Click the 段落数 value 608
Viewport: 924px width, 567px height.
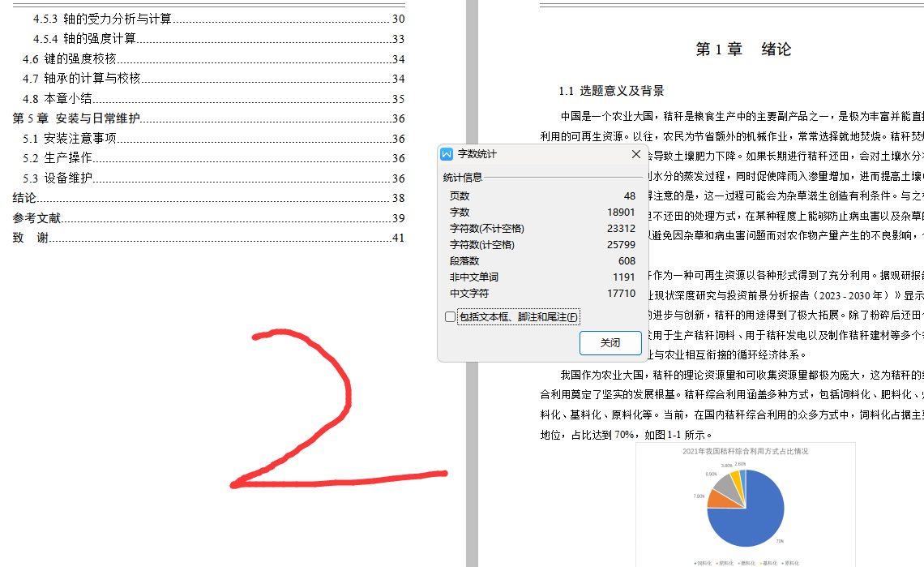(x=627, y=260)
